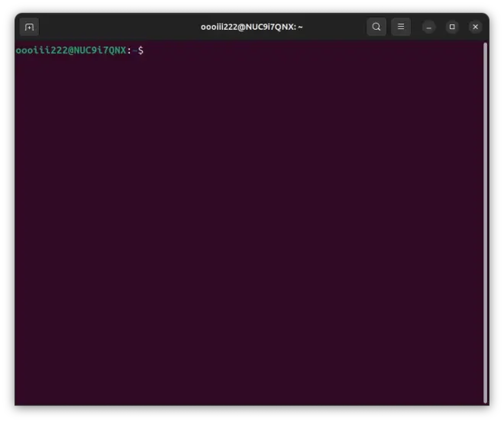Open the hamburger menu in the title bar
Viewport: 504px width, 422px height.
click(x=401, y=27)
